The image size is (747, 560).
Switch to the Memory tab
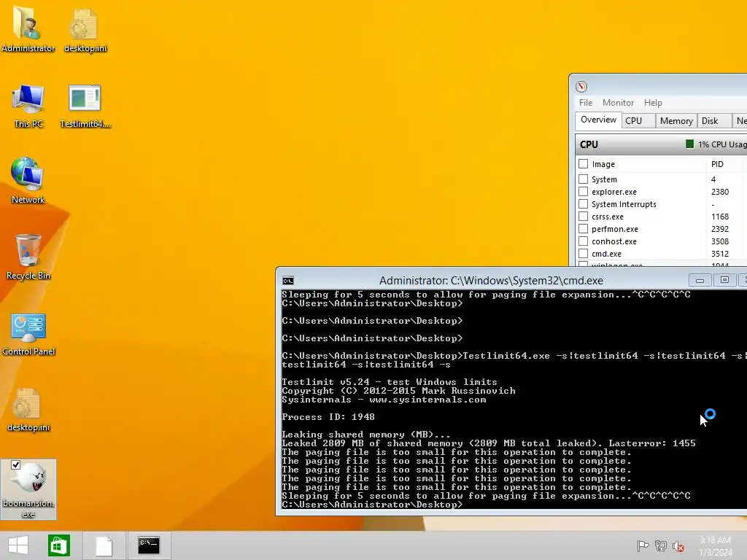[676, 121]
